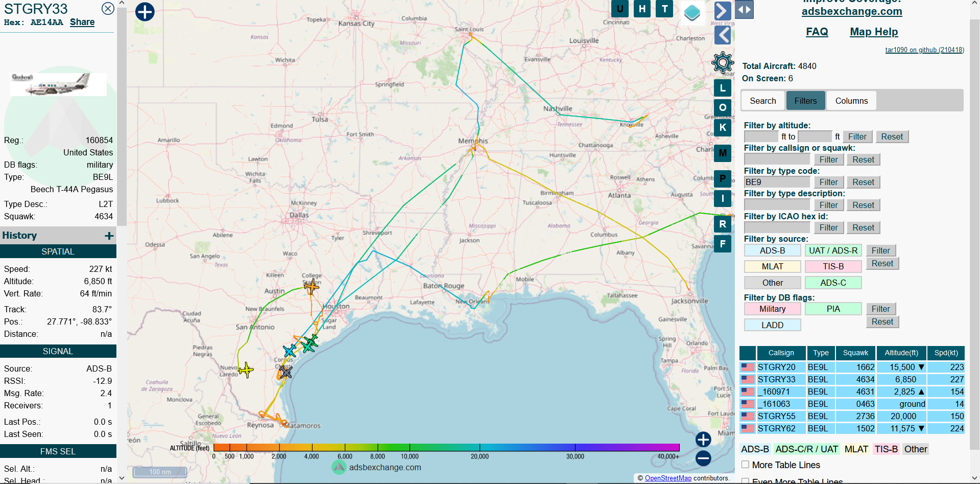Apply the altitude Filter button

(857, 136)
